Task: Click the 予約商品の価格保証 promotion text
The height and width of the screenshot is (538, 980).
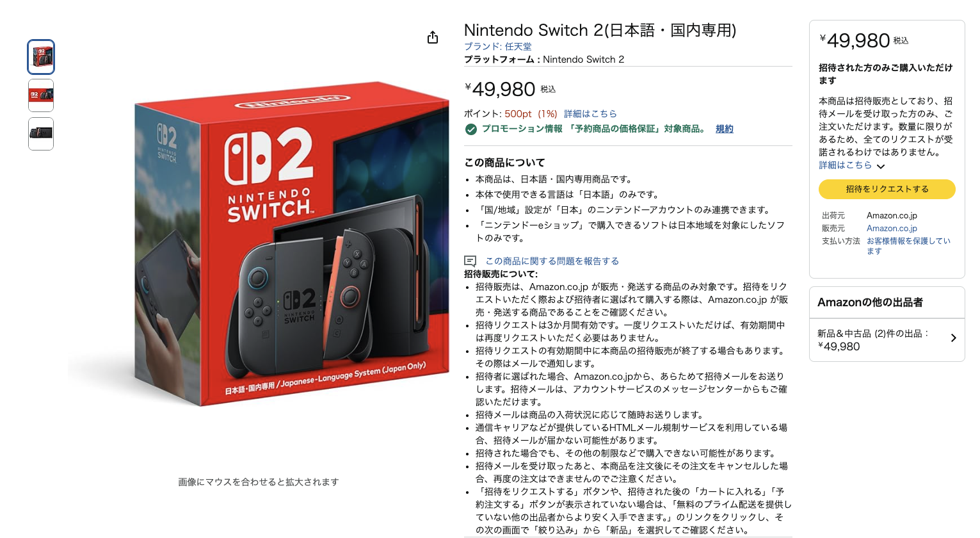Action: 631,129
